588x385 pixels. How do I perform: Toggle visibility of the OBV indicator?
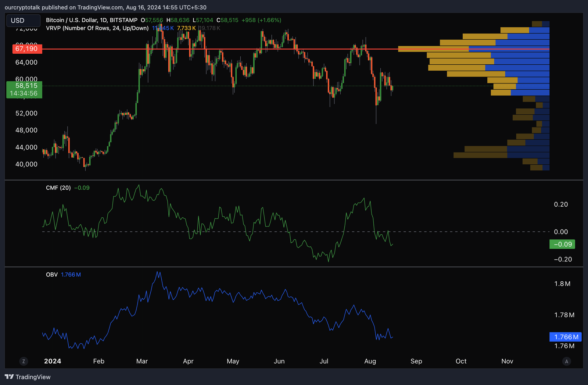[x=52, y=274]
